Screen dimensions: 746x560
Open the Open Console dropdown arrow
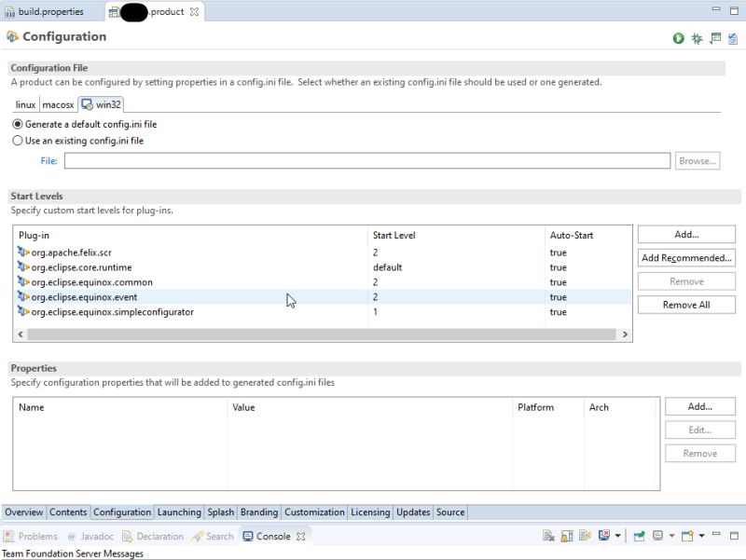point(701,536)
